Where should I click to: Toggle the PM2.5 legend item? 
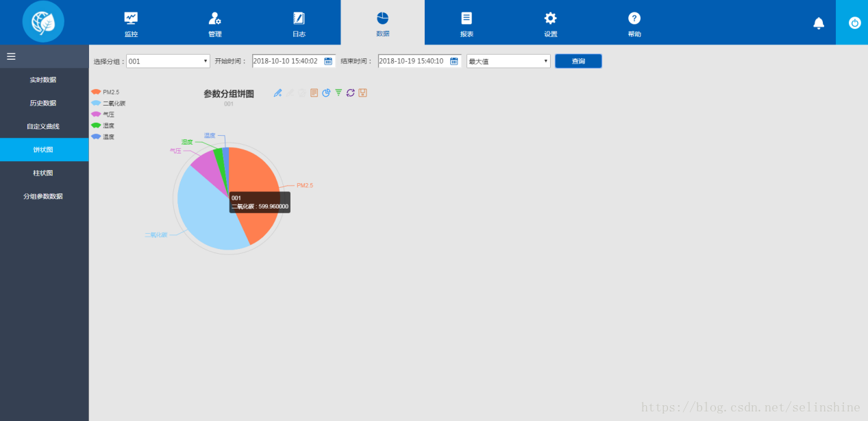pos(105,92)
